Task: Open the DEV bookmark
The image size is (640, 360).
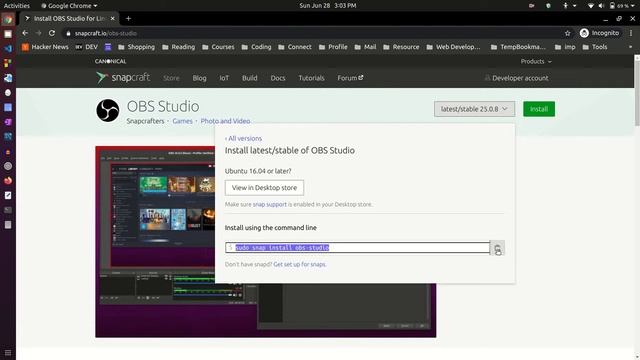Action: pos(87,47)
